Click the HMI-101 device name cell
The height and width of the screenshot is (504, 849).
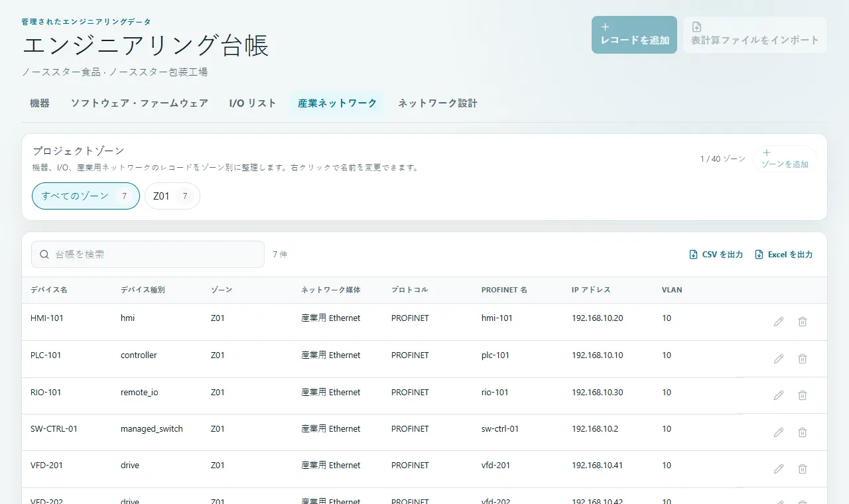click(47, 318)
